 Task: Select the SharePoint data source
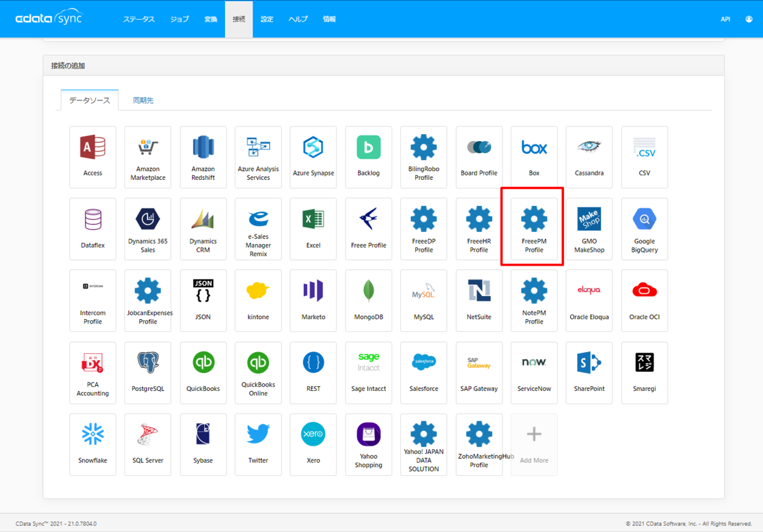(589, 372)
